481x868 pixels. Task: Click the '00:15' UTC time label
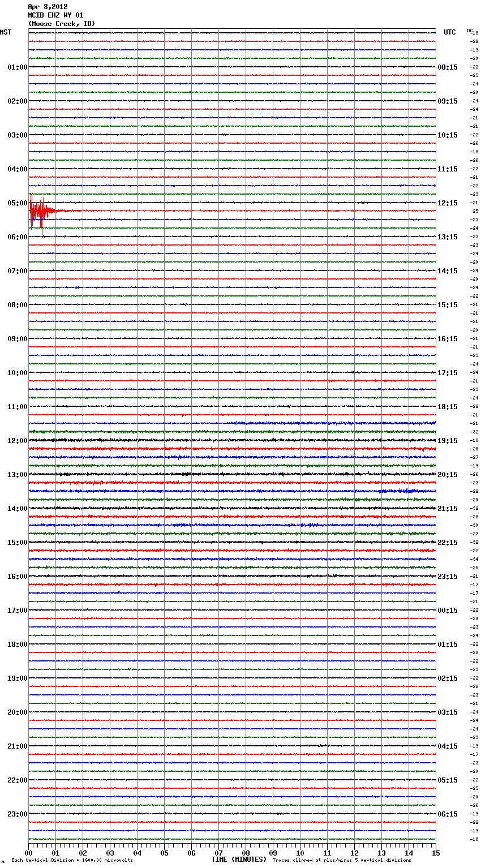448,611
